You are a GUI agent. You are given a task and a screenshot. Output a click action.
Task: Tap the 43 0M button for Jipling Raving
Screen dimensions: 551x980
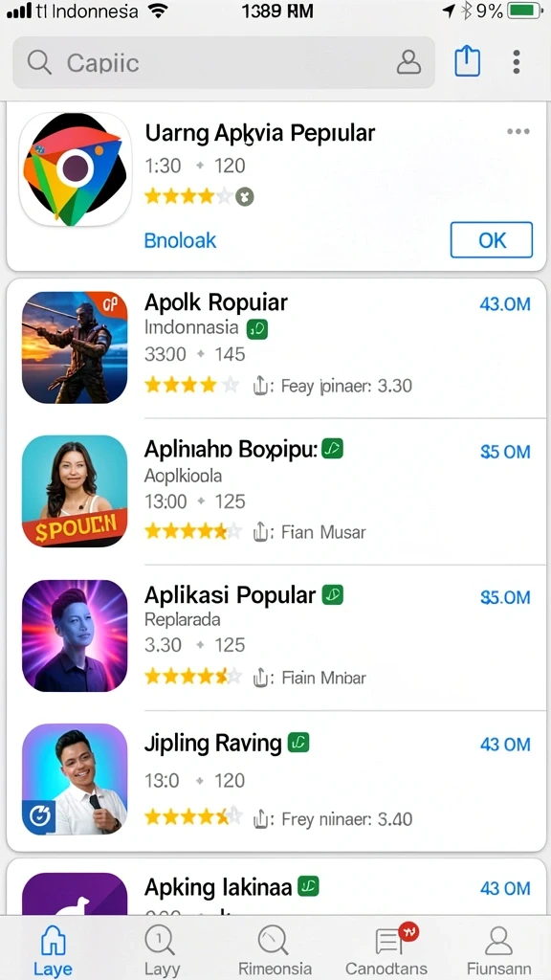[x=505, y=745]
